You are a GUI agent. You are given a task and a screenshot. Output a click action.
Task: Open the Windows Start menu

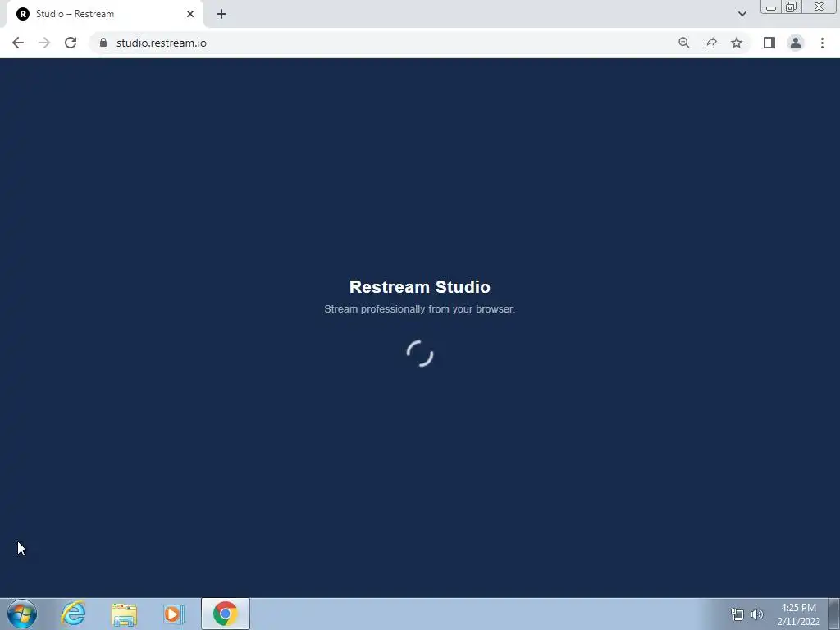22,614
